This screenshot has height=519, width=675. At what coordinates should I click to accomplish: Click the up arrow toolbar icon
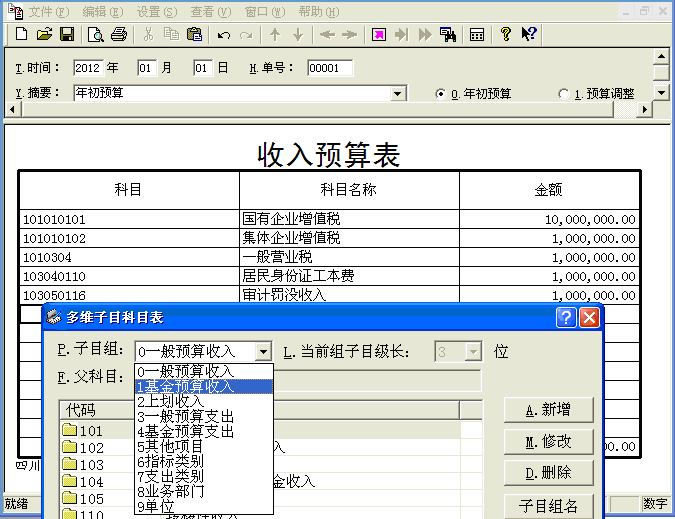275,34
